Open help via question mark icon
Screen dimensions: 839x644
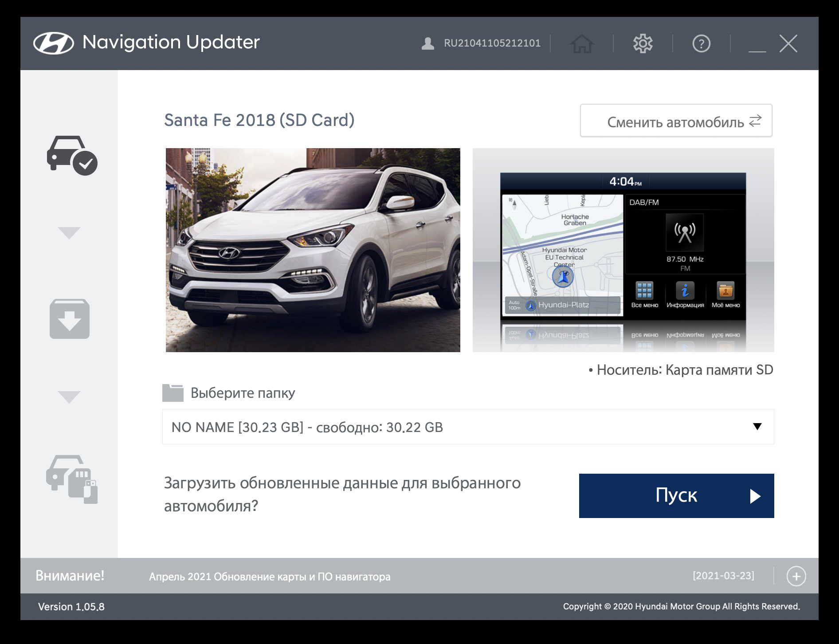point(701,43)
